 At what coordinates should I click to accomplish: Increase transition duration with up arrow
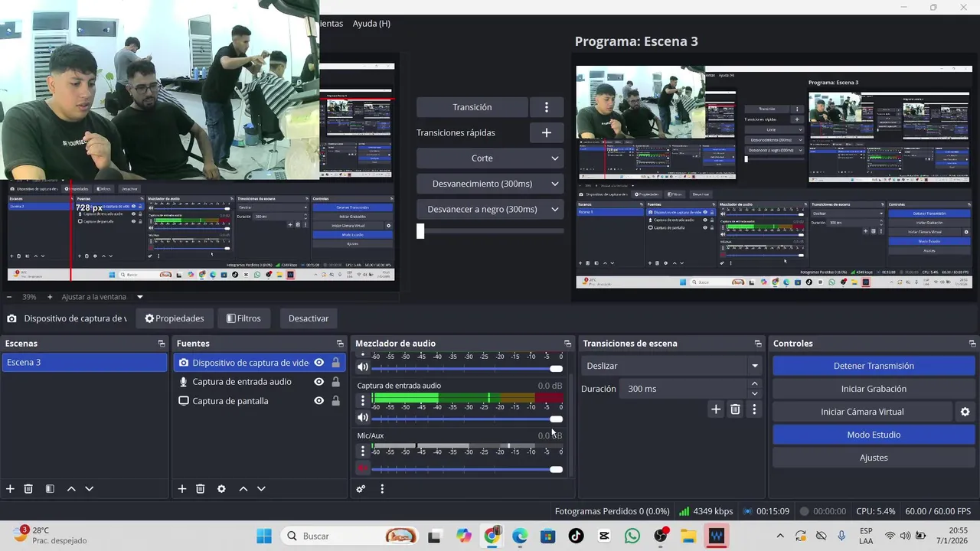click(755, 384)
